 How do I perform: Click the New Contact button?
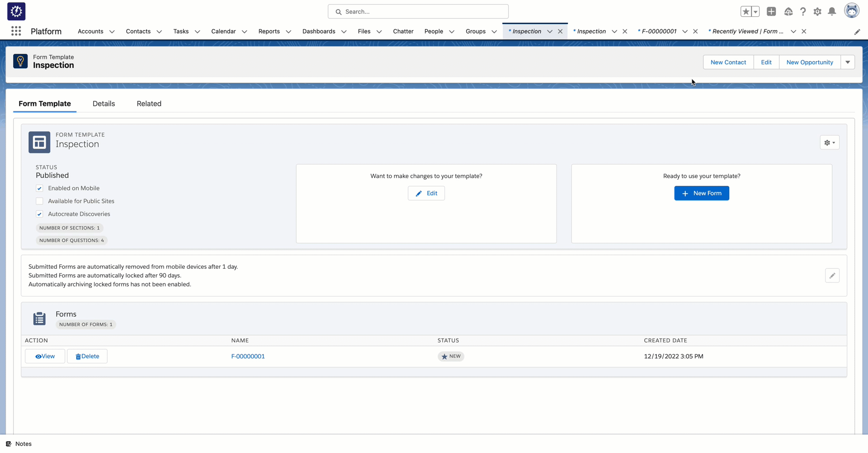(x=728, y=62)
